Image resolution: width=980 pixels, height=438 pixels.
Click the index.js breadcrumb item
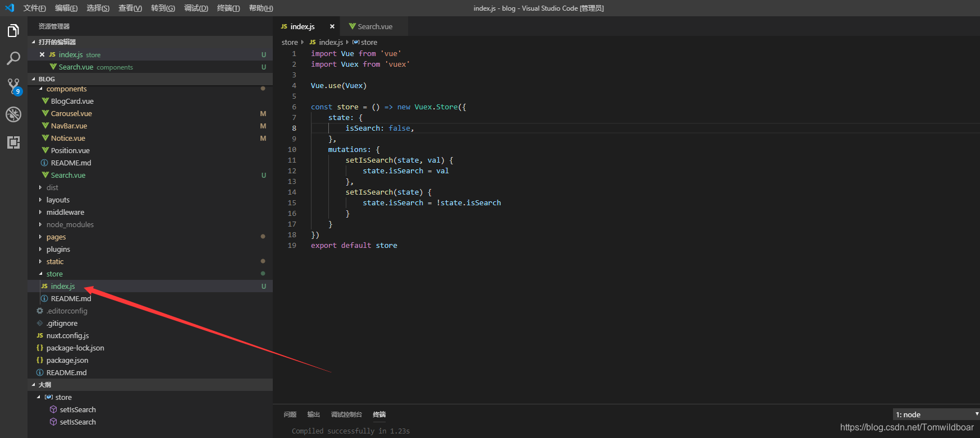tap(327, 42)
